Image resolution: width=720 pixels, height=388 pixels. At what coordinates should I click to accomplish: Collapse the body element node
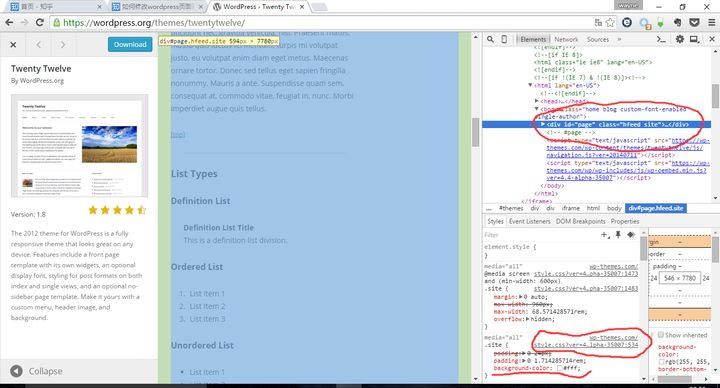536,109
